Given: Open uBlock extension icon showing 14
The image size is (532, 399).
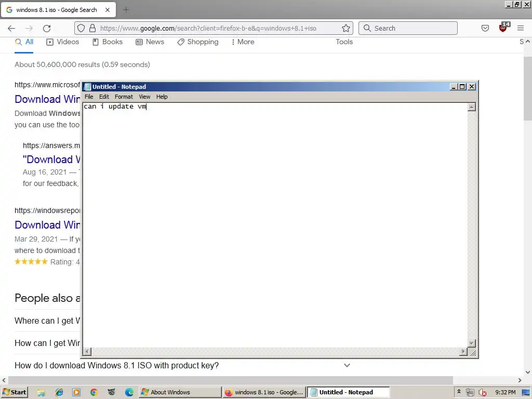Looking at the screenshot, I should point(503,28).
